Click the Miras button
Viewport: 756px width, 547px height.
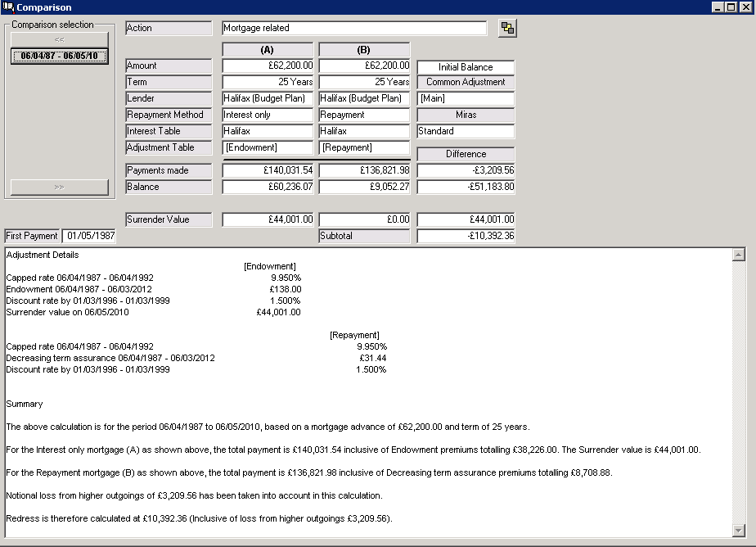click(x=466, y=115)
